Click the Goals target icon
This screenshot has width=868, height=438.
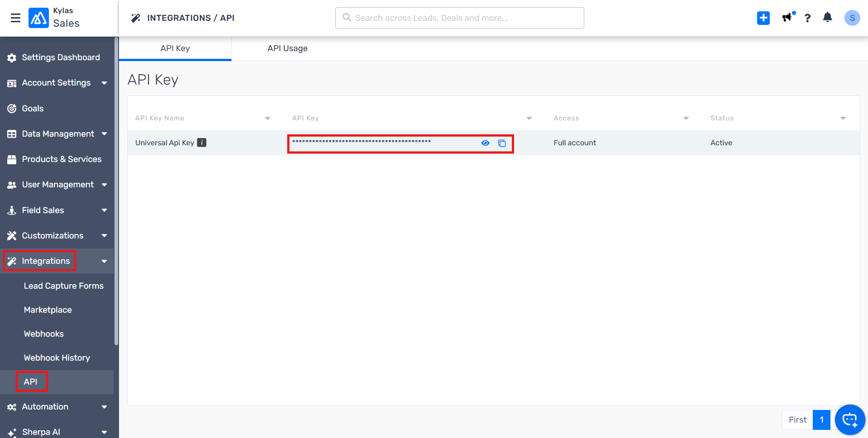pyautogui.click(x=12, y=109)
